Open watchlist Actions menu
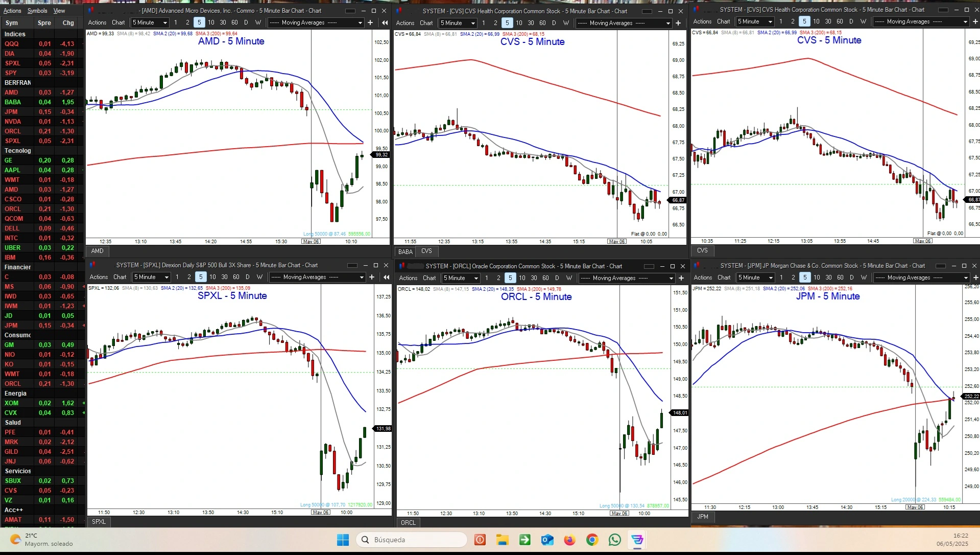This screenshot has width=980, height=555. 12,11
